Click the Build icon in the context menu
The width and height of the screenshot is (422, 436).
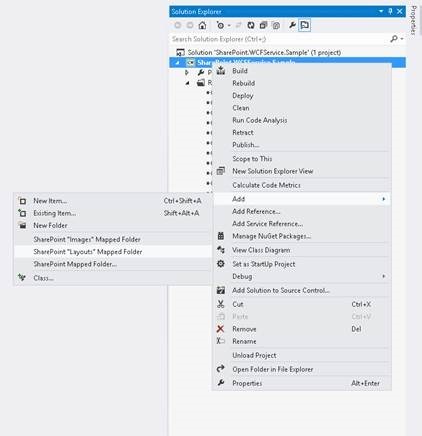221,71
